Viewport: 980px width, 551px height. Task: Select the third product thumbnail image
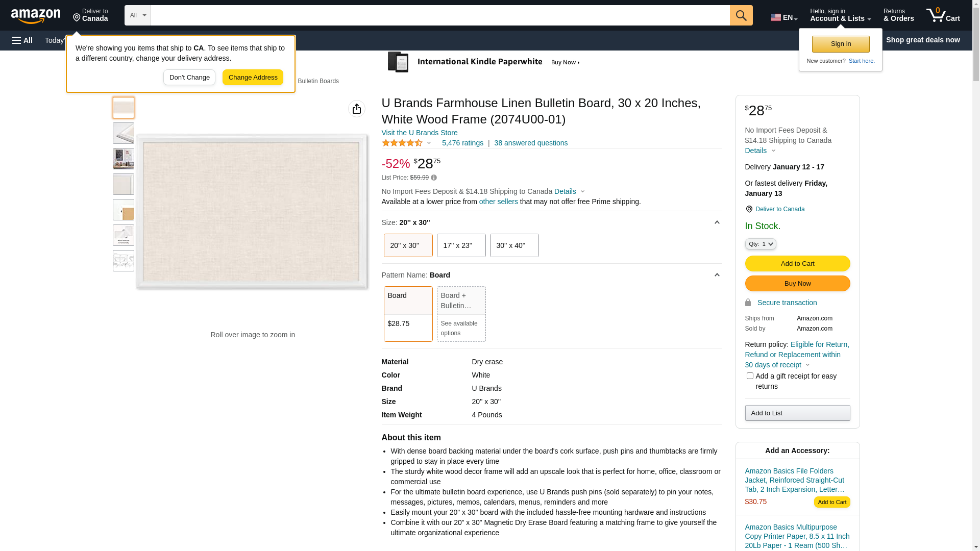[124, 159]
